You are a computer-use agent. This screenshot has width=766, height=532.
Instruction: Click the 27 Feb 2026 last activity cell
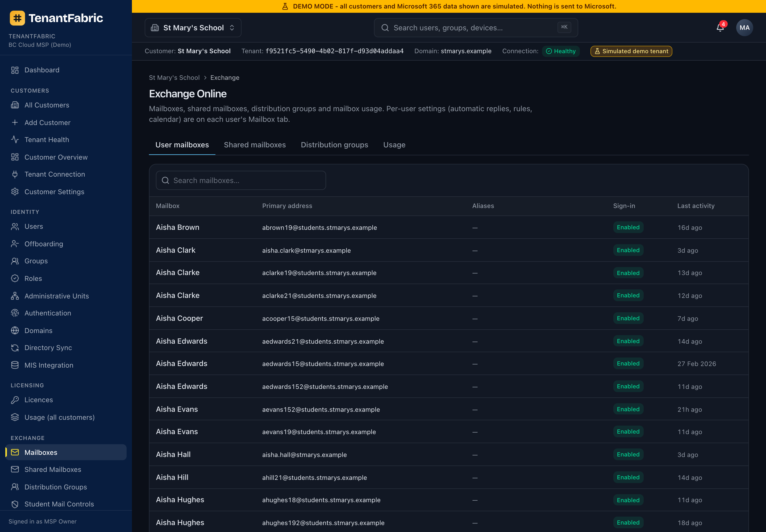point(697,364)
